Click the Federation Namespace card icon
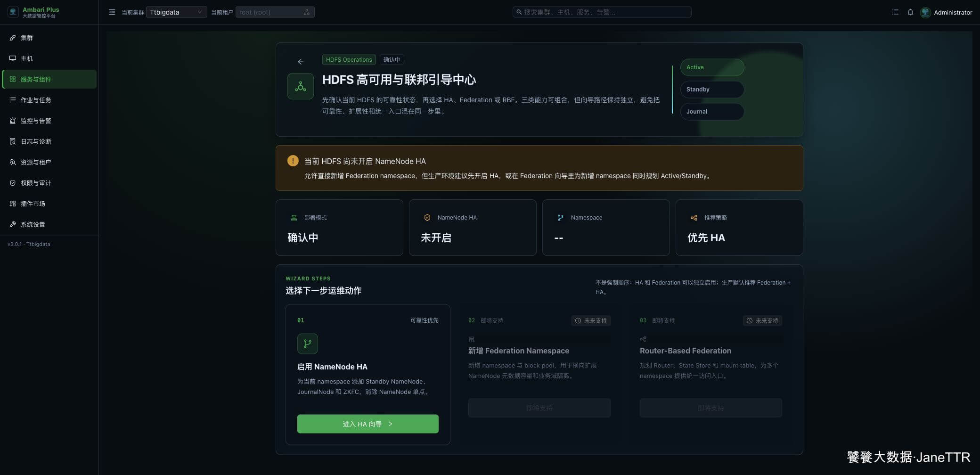 point(472,339)
